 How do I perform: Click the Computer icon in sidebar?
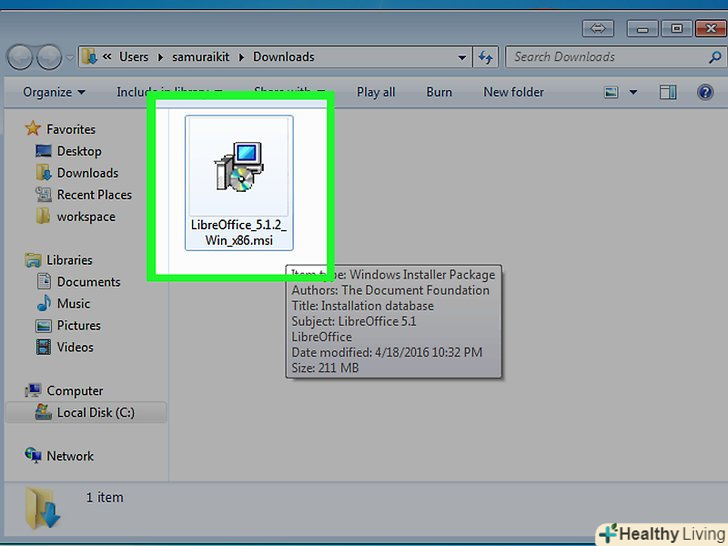click(32, 390)
